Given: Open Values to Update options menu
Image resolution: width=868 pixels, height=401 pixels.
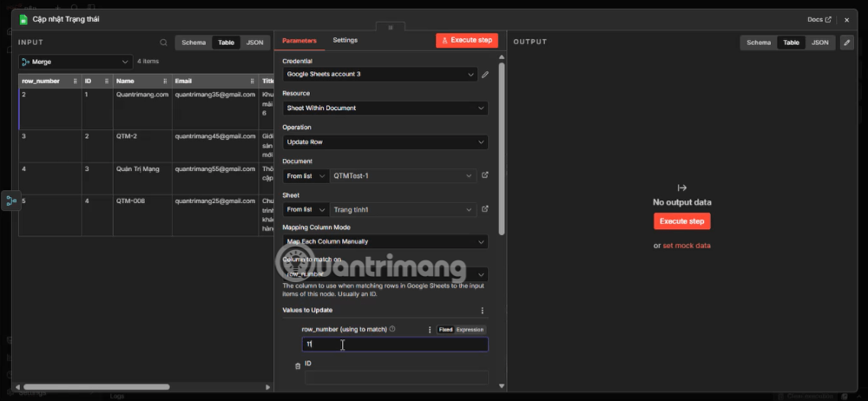Looking at the screenshot, I should coord(482,311).
